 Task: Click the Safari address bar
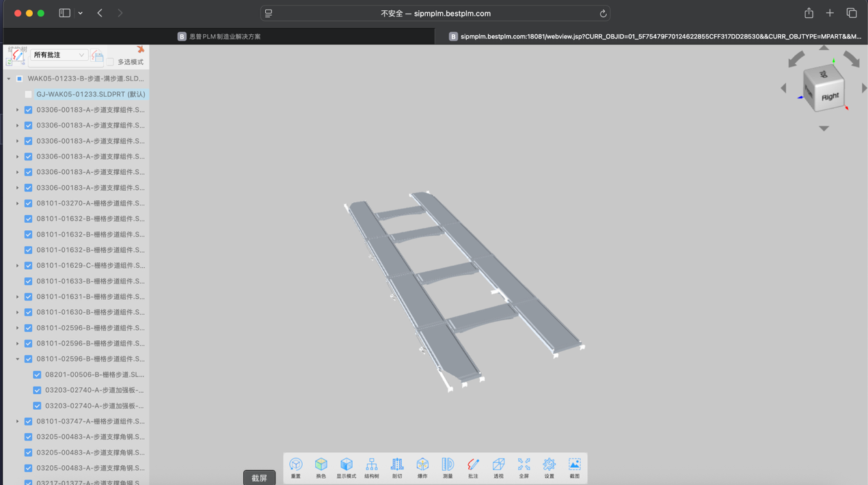tap(435, 14)
